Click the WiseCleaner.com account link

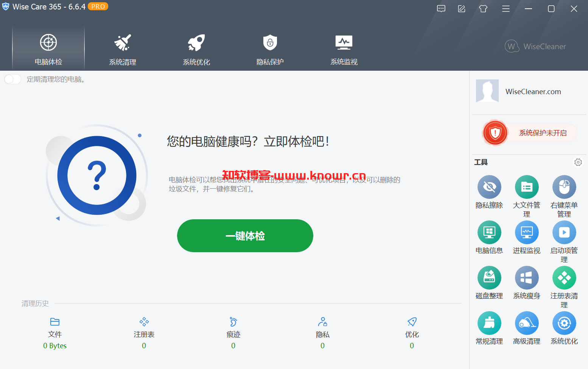(x=533, y=91)
